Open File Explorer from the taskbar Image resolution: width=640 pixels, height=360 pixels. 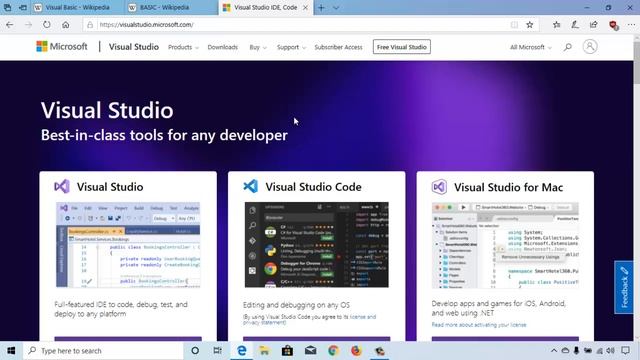pyautogui.click(x=264, y=351)
